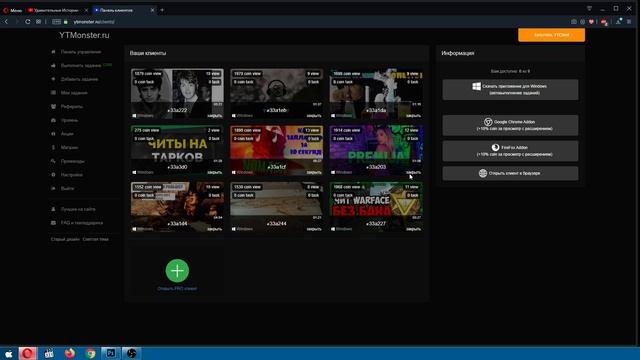
Task: Open client thumbnail 33a1d4
Action: 177,207
